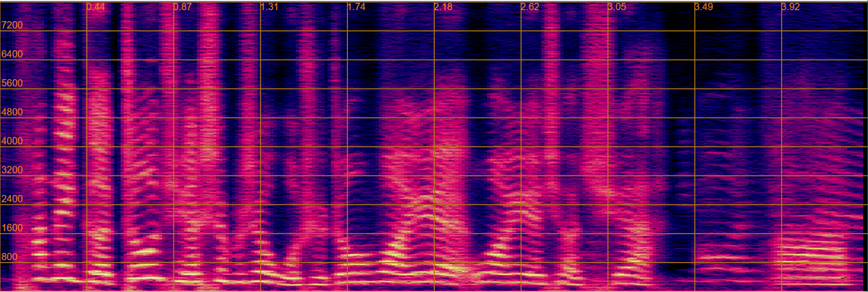The image size is (868, 292).
Task: Select the 3.49 time marker label
Action: pos(704,7)
